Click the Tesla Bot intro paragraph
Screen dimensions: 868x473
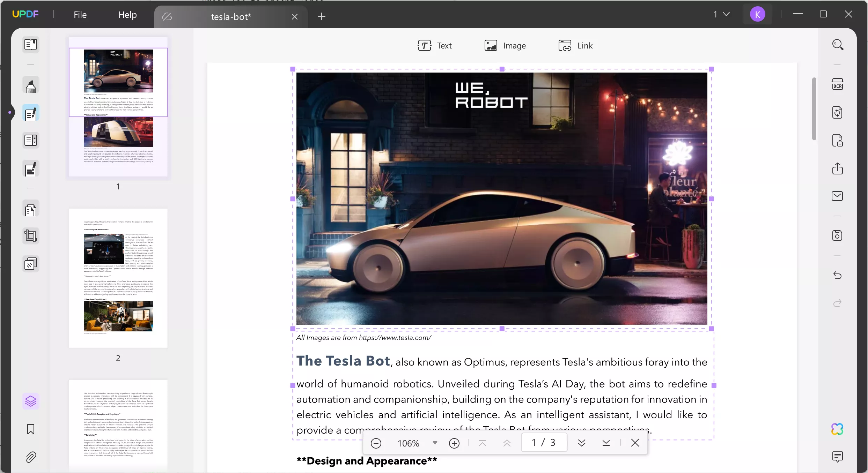coord(502,395)
